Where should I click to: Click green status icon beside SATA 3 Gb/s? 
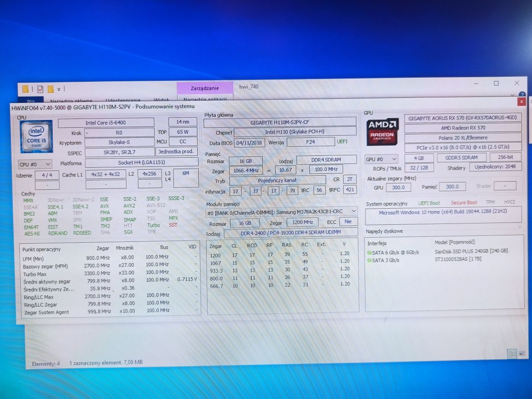(x=369, y=260)
